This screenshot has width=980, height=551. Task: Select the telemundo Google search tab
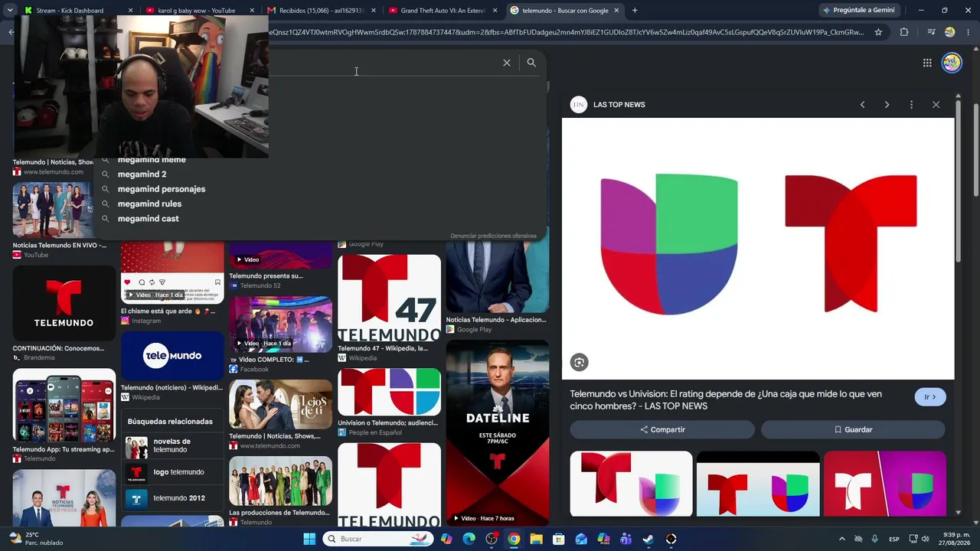point(565,11)
